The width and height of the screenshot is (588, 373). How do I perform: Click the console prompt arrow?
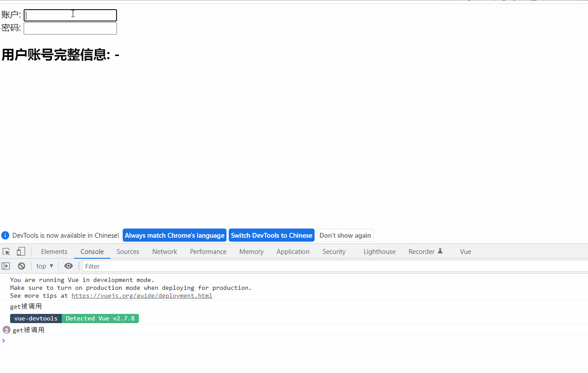tap(4, 341)
